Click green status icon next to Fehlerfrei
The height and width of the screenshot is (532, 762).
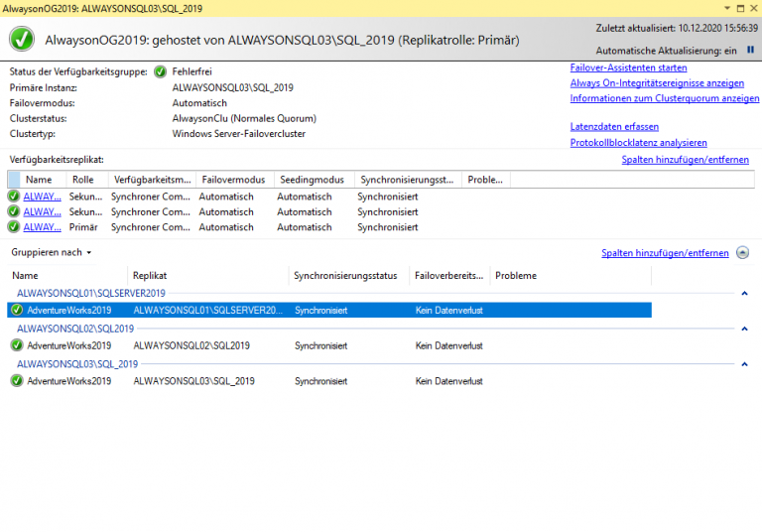[x=160, y=72]
